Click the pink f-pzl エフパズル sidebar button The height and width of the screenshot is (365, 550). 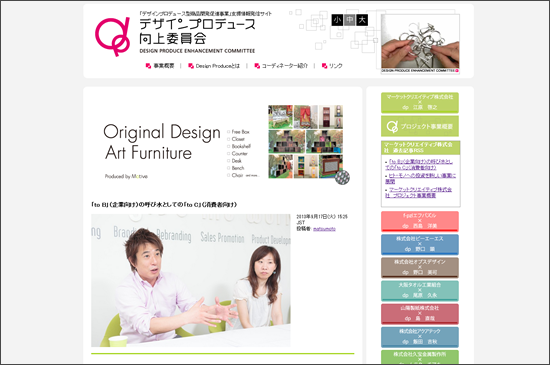click(420, 221)
